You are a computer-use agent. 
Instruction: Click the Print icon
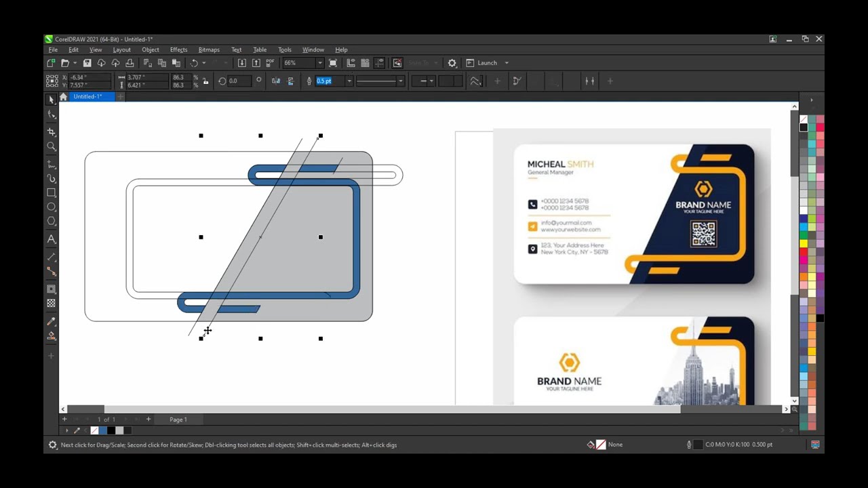(x=130, y=63)
